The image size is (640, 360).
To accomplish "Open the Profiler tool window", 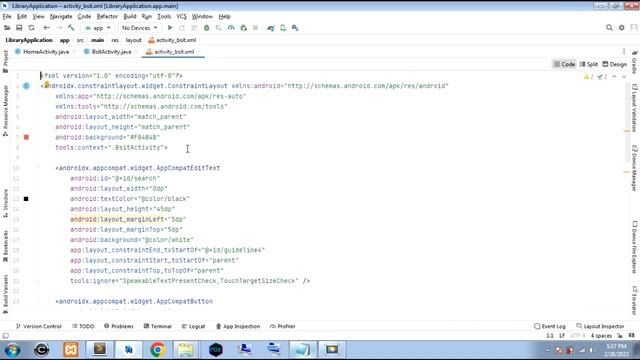I will click(x=282, y=326).
